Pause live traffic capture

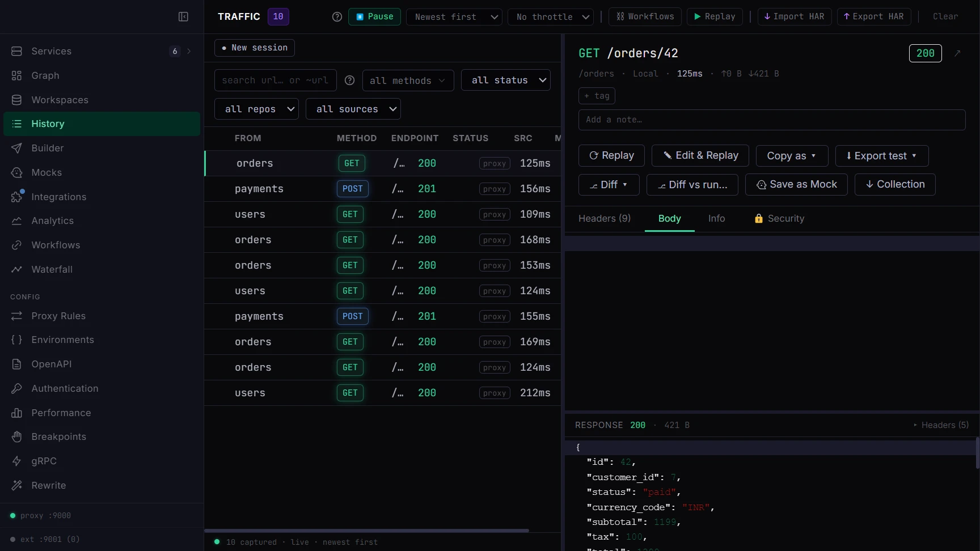(x=374, y=17)
